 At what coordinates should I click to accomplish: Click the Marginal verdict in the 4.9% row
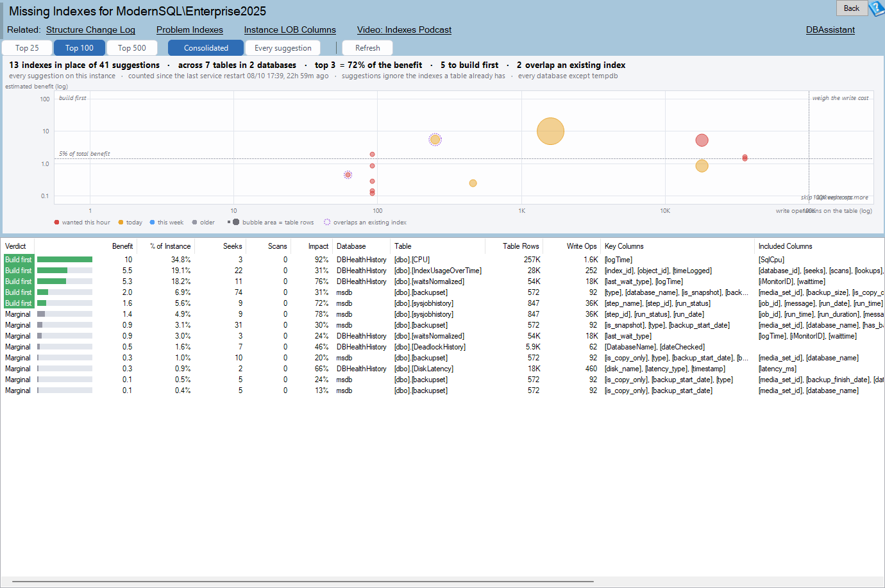[x=17, y=314]
